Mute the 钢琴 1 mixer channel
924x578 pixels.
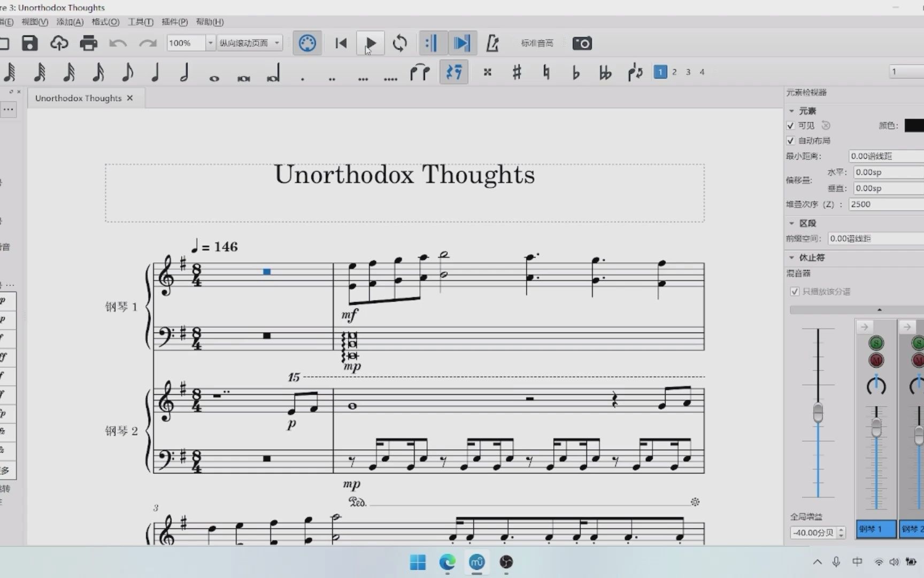(x=876, y=360)
